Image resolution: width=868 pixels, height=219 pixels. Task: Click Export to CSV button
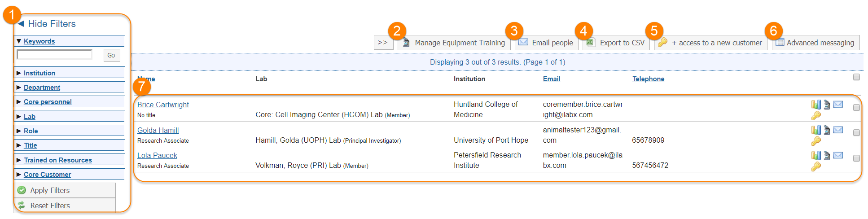(x=616, y=43)
